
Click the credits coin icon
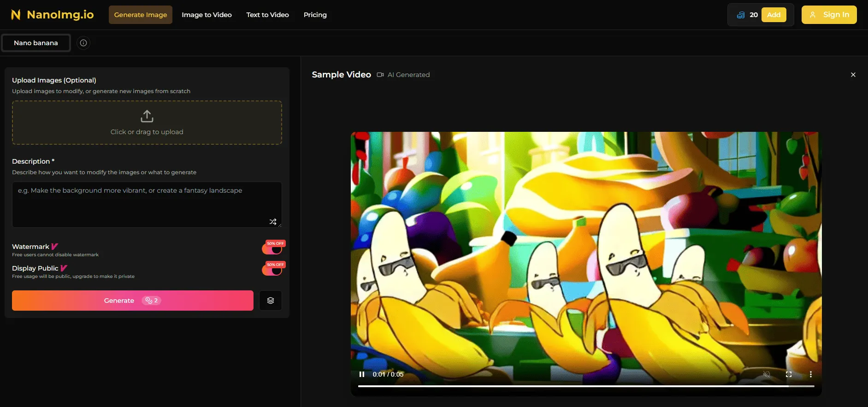(741, 15)
